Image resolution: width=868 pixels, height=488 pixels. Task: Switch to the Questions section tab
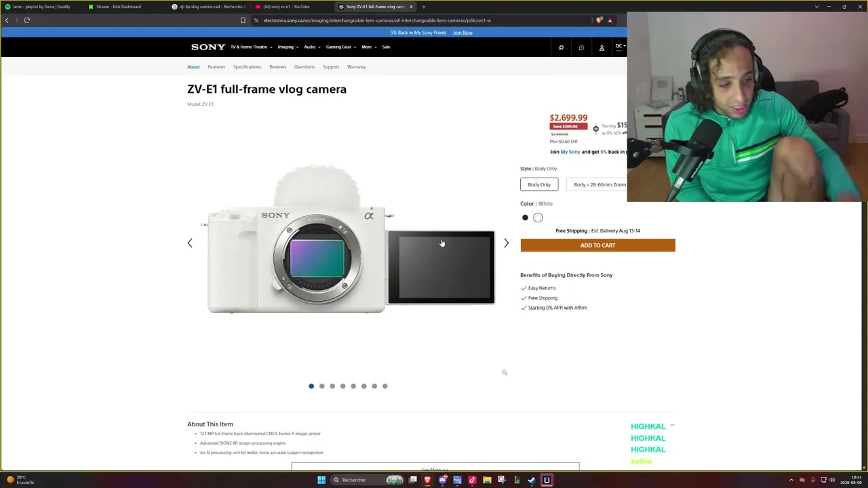[304, 66]
